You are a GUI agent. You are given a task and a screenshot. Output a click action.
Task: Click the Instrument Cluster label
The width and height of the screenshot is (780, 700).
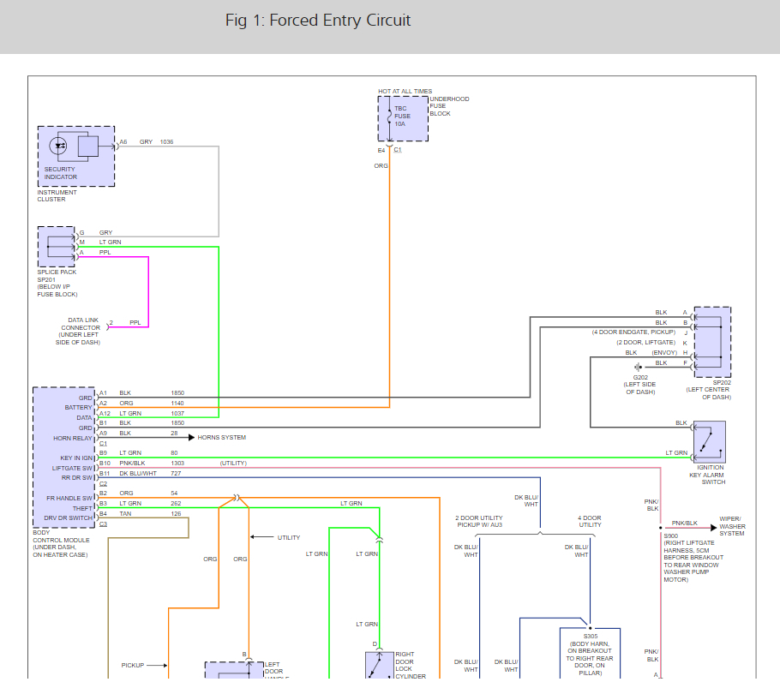tap(57, 196)
